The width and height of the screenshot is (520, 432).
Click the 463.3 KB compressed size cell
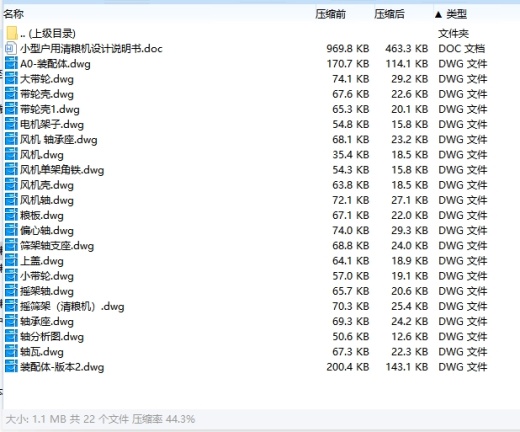coord(406,49)
